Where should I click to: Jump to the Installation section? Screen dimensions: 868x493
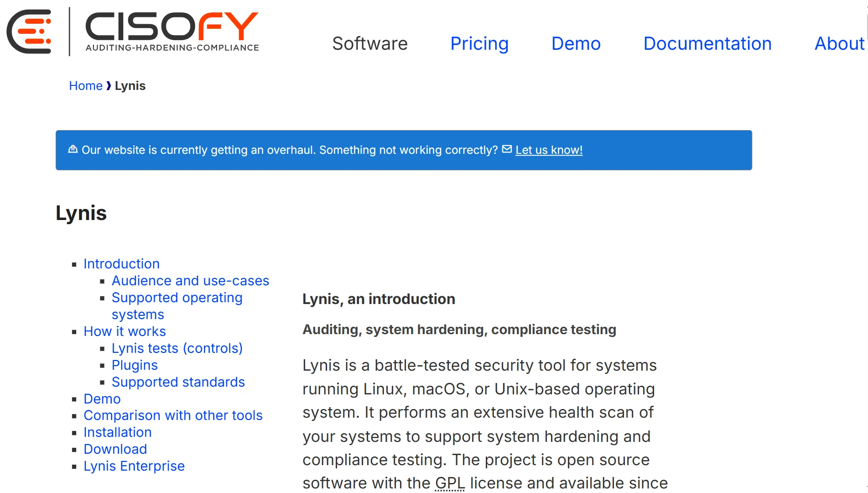[118, 432]
